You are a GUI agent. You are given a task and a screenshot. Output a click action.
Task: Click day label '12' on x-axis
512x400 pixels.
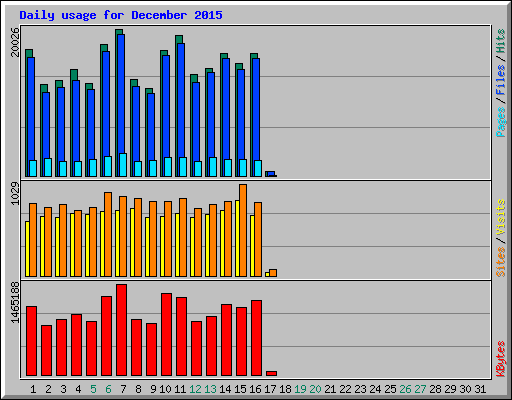tap(195, 389)
